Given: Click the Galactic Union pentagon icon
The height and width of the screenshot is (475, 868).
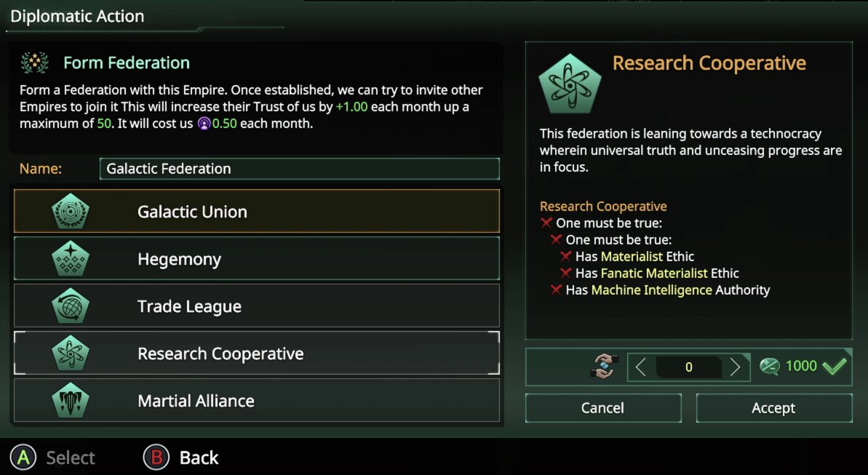Looking at the screenshot, I should tap(71, 212).
